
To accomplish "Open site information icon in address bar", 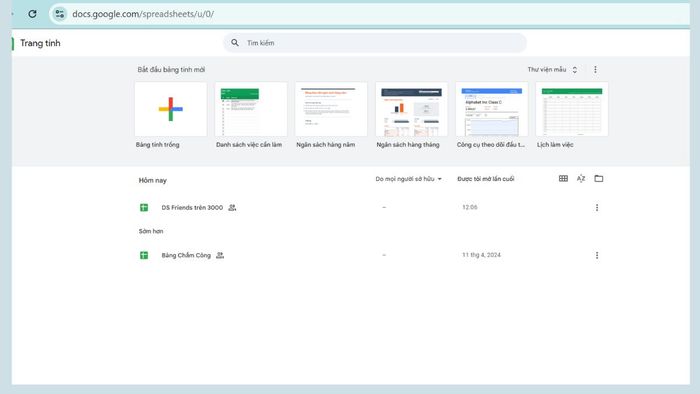I will [x=60, y=14].
